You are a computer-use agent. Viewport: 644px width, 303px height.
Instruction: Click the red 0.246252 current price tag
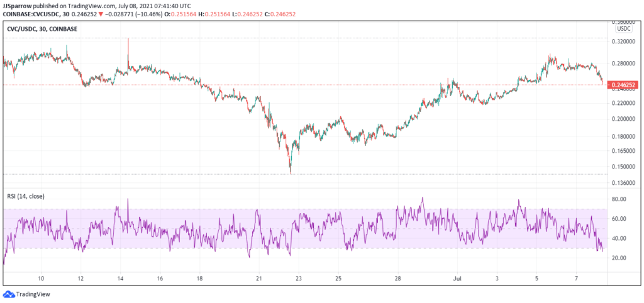coord(625,85)
